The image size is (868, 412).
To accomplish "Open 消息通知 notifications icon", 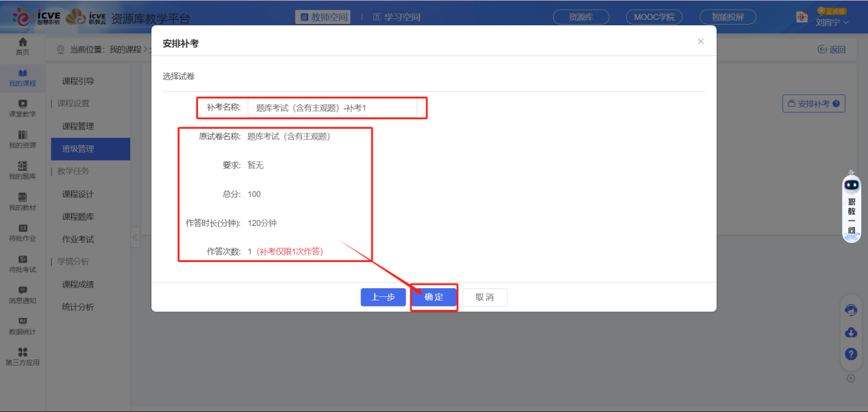I will pyautogui.click(x=23, y=294).
